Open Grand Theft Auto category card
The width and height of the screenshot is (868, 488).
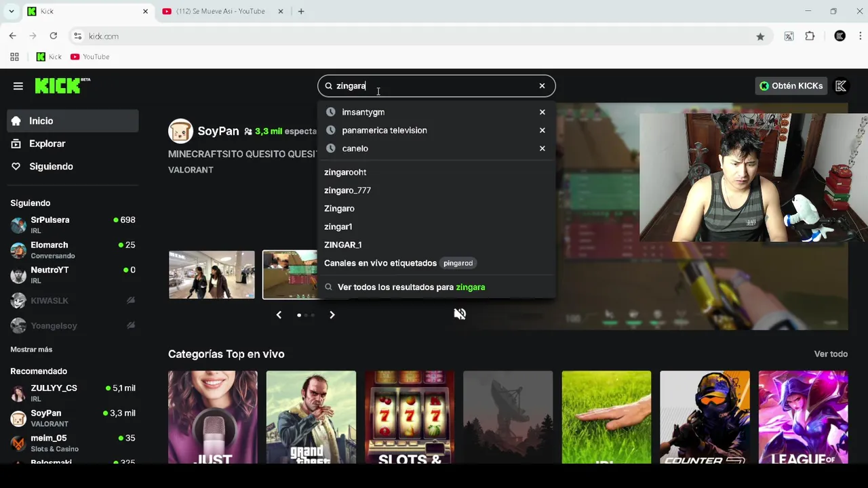click(311, 417)
